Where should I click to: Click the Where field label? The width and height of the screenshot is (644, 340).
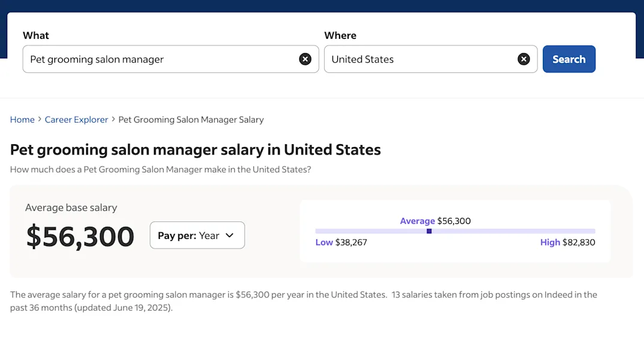pyautogui.click(x=340, y=35)
